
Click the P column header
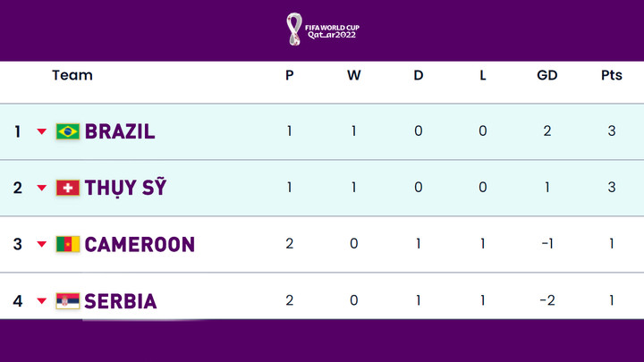[289, 75]
